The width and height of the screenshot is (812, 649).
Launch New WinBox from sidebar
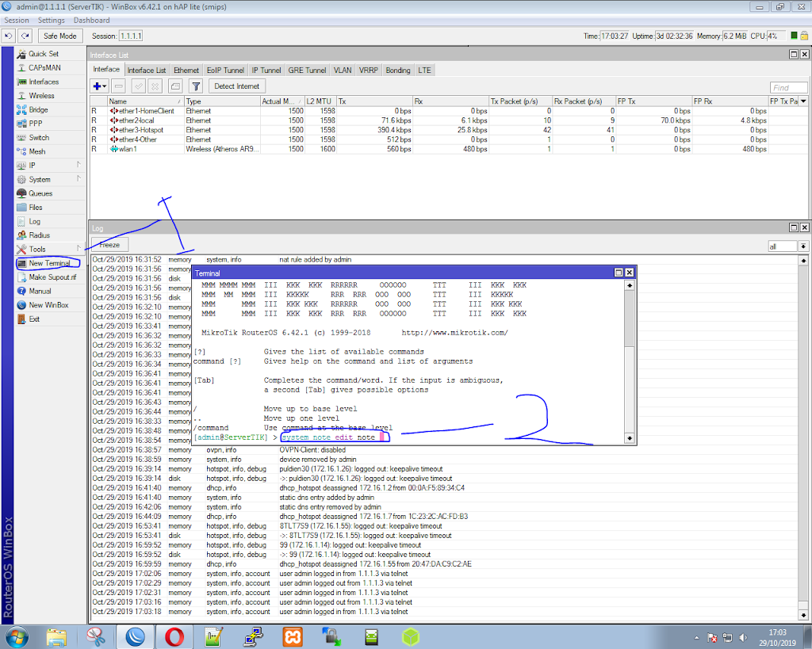click(x=48, y=305)
